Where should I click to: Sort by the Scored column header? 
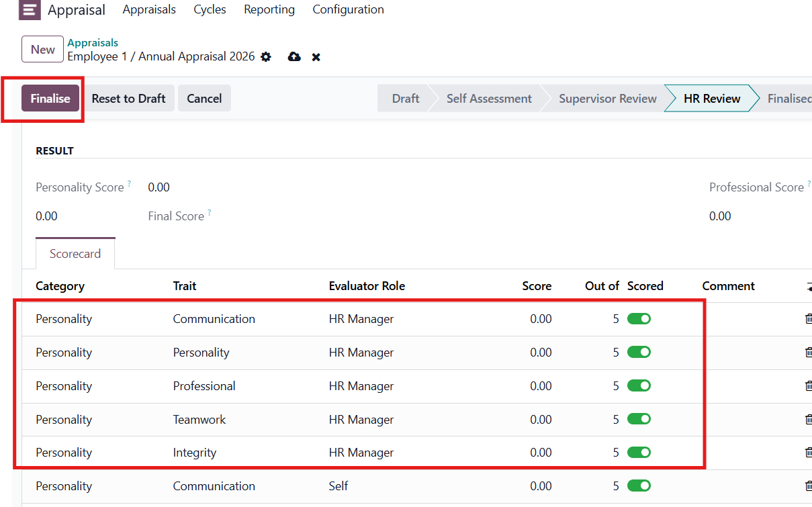(x=645, y=286)
